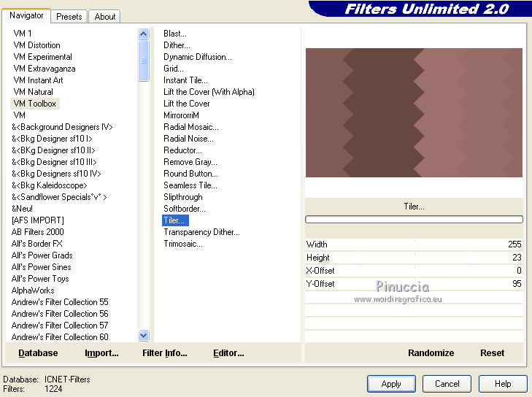Select &<Bkg Designers sf10 IV> category
Image resolution: width=532 pixels, height=397 pixels.
point(56,174)
